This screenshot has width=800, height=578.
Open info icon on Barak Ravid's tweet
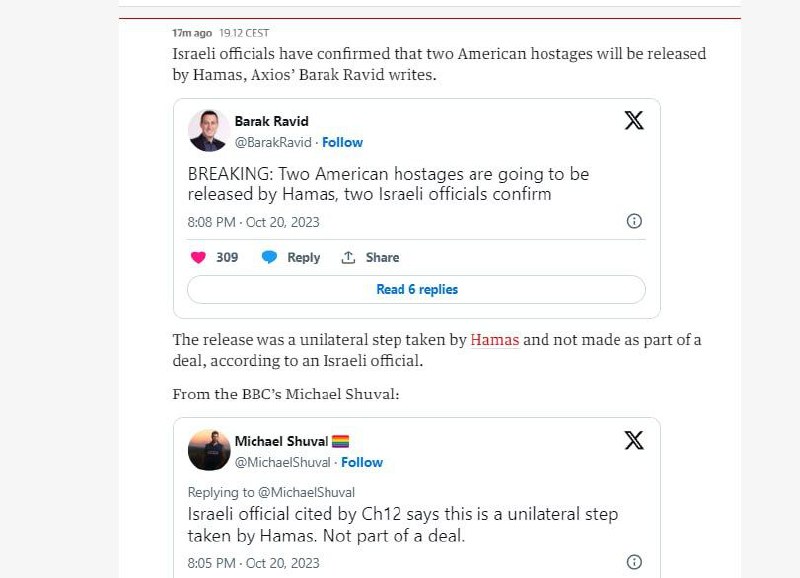(634, 221)
